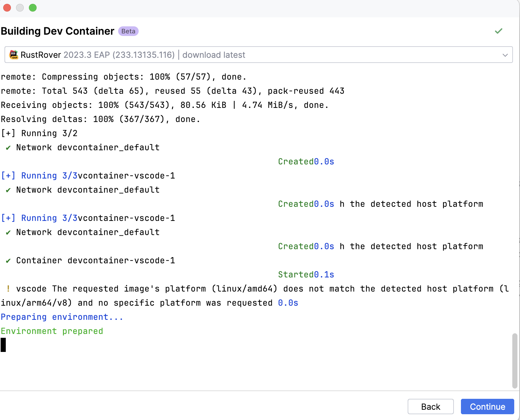Click the download latest link
Image resolution: width=520 pixels, height=420 pixels.
213,55
